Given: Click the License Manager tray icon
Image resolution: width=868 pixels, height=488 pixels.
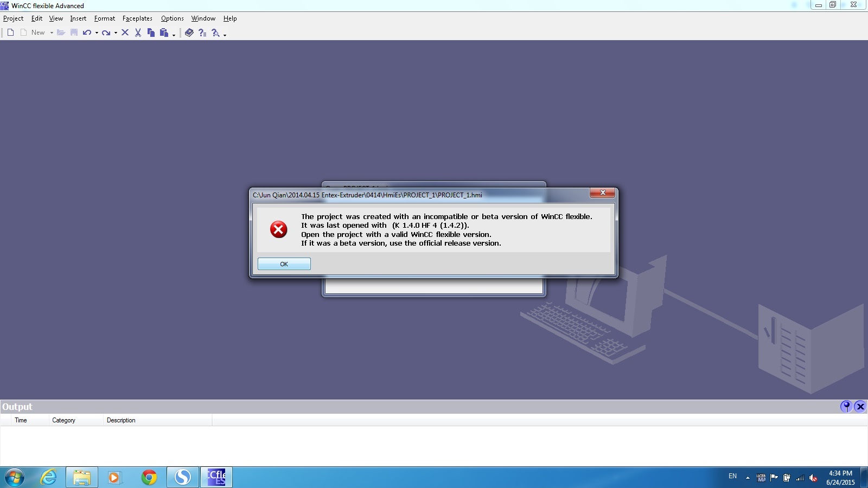Looking at the screenshot, I should (x=761, y=478).
